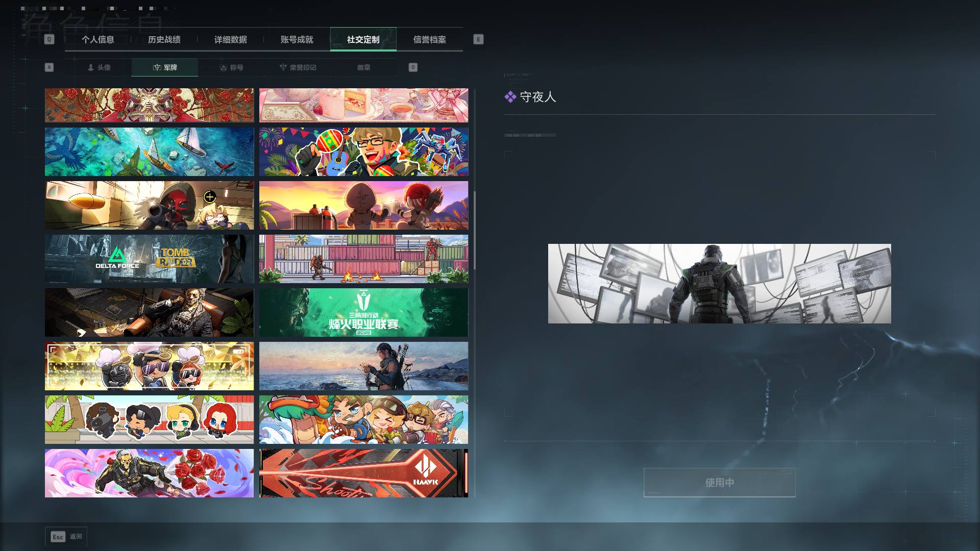Select the skull-faced man on sofa banner

[x=149, y=312]
